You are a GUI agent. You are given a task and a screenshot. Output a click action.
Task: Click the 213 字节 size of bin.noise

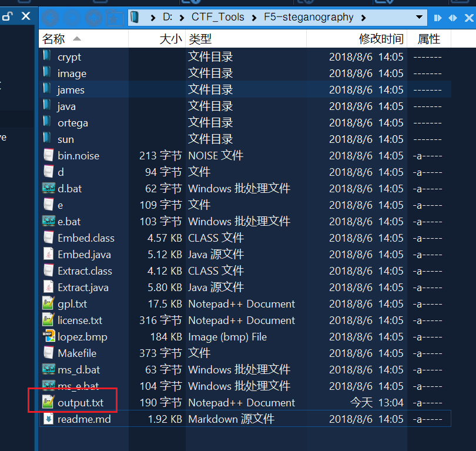click(x=160, y=155)
